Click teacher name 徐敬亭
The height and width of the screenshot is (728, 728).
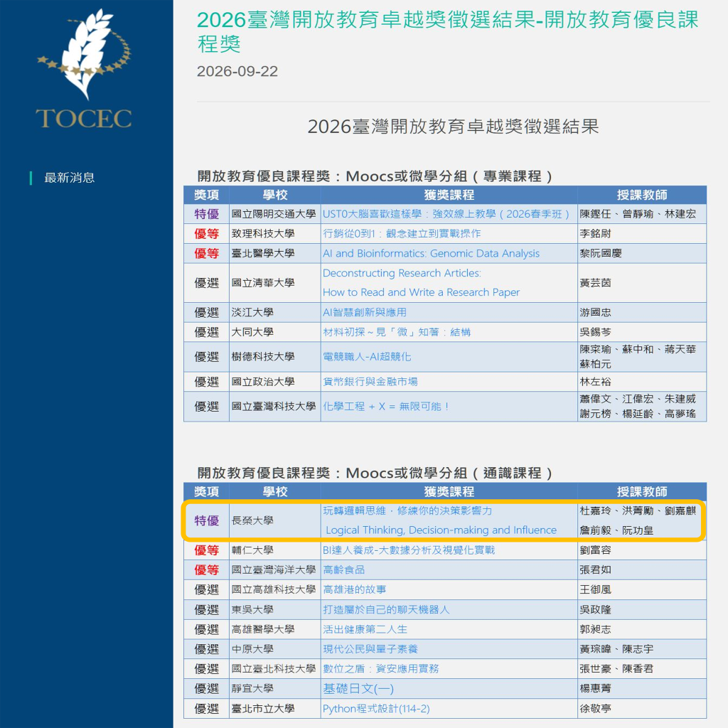click(x=595, y=709)
